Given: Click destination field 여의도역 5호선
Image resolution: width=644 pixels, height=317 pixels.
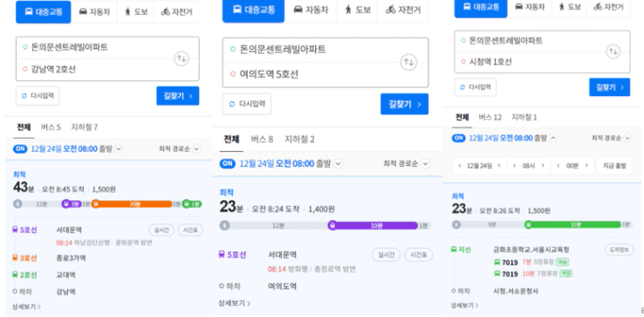Looking at the screenshot, I should point(308,75).
